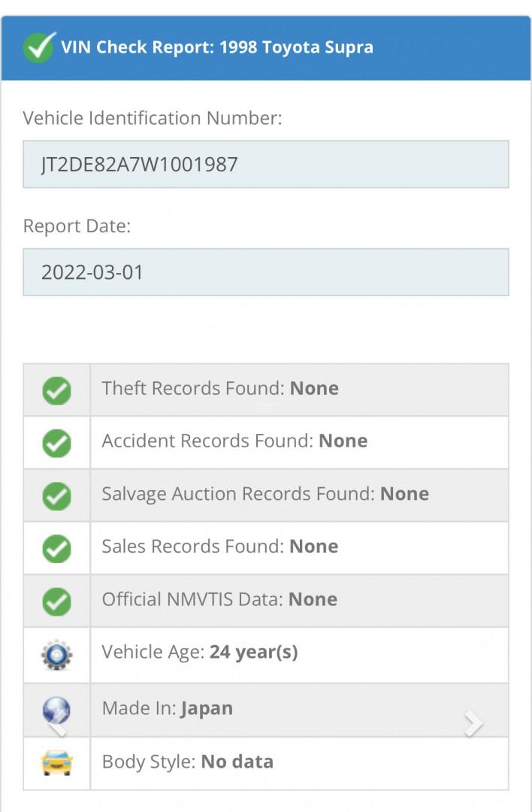Select the Accident Records Found row
The height and width of the screenshot is (812, 532).
coord(298,442)
